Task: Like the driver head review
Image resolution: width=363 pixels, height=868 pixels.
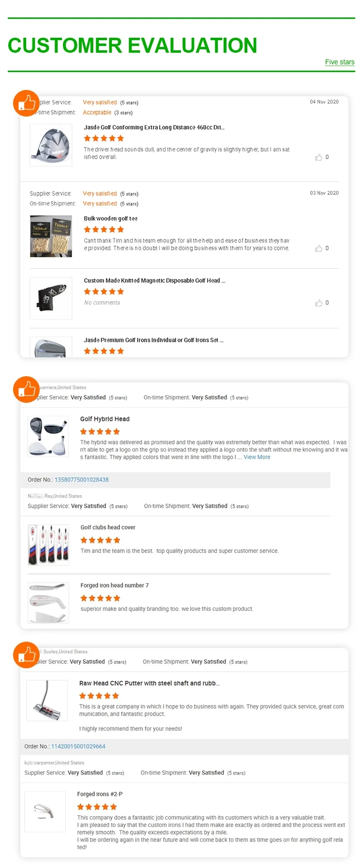Action: tap(319, 157)
